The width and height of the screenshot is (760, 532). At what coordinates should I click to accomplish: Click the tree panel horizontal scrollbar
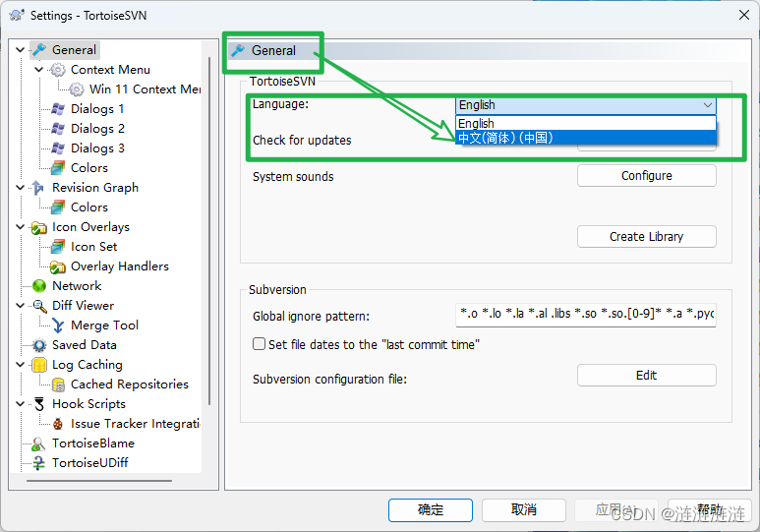click(x=99, y=481)
